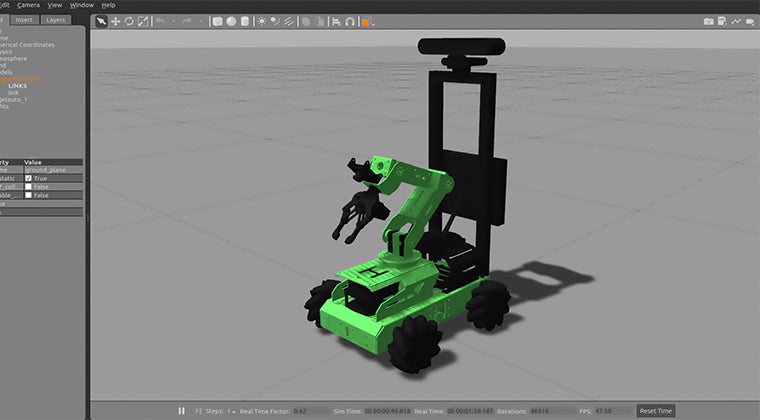Select the arrow selection mode tool
The image size is (760, 420).
point(101,21)
